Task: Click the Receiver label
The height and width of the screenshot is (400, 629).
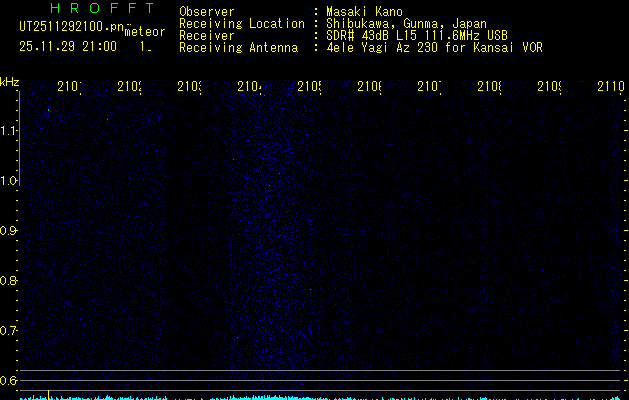Action: click(207, 36)
